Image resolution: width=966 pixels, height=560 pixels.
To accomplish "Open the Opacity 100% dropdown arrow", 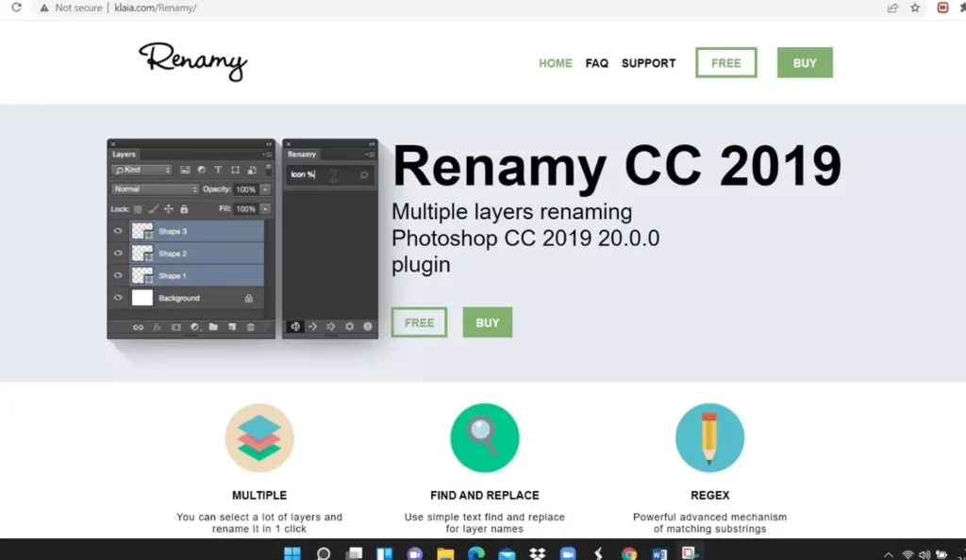I will click(265, 189).
